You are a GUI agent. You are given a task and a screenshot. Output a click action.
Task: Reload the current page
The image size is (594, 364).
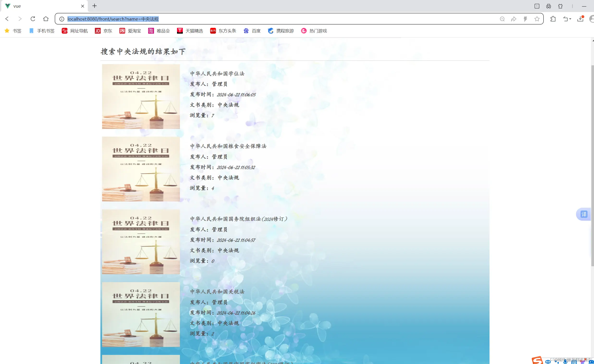(33, 19)
